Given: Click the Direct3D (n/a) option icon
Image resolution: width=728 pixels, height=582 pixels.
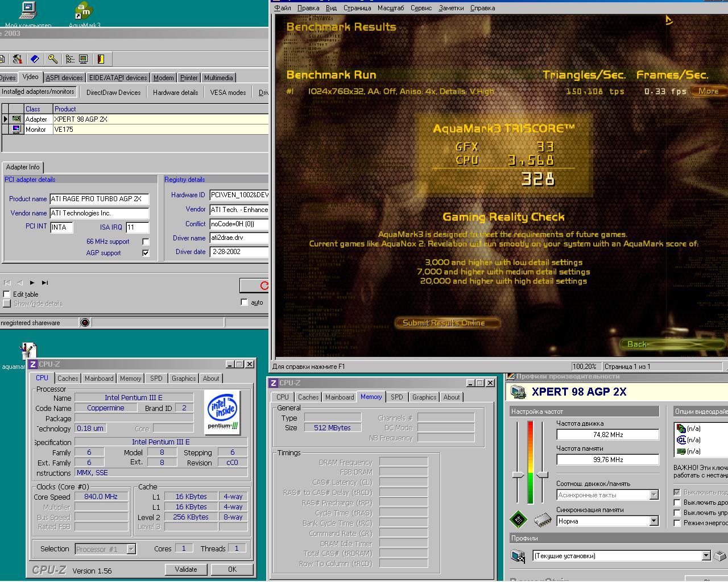Looking at the screenshot, I should point(681,429).
